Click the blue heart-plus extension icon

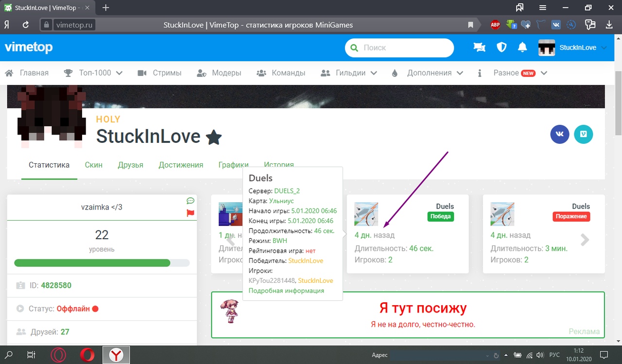(526, 25)
